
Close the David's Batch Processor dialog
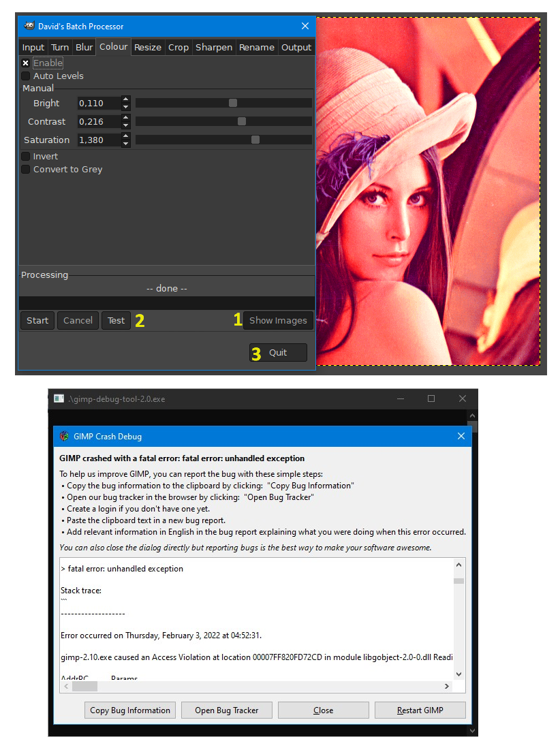click(305, 26)
